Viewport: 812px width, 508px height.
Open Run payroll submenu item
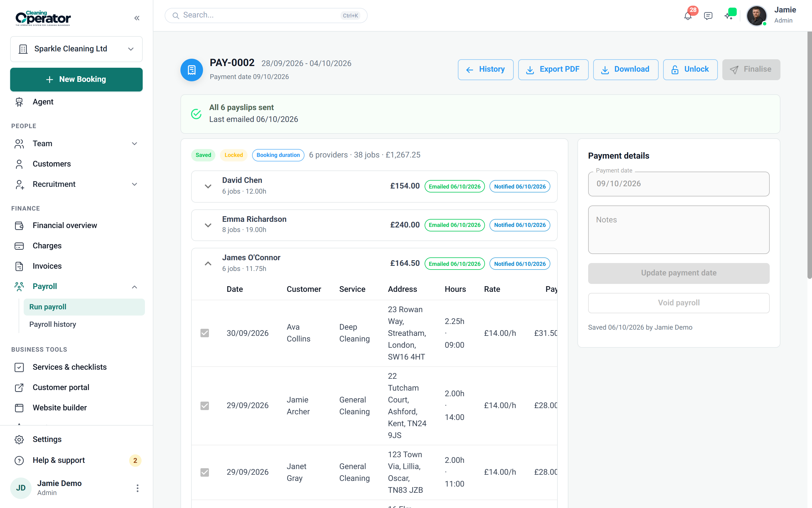pyautogui.click(x=84, y=307)
